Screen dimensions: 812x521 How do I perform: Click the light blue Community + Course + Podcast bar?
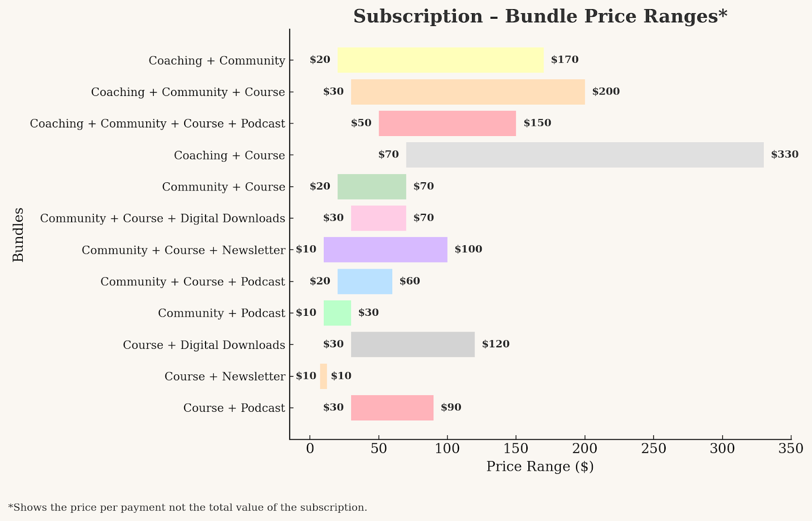coord(365,281)
